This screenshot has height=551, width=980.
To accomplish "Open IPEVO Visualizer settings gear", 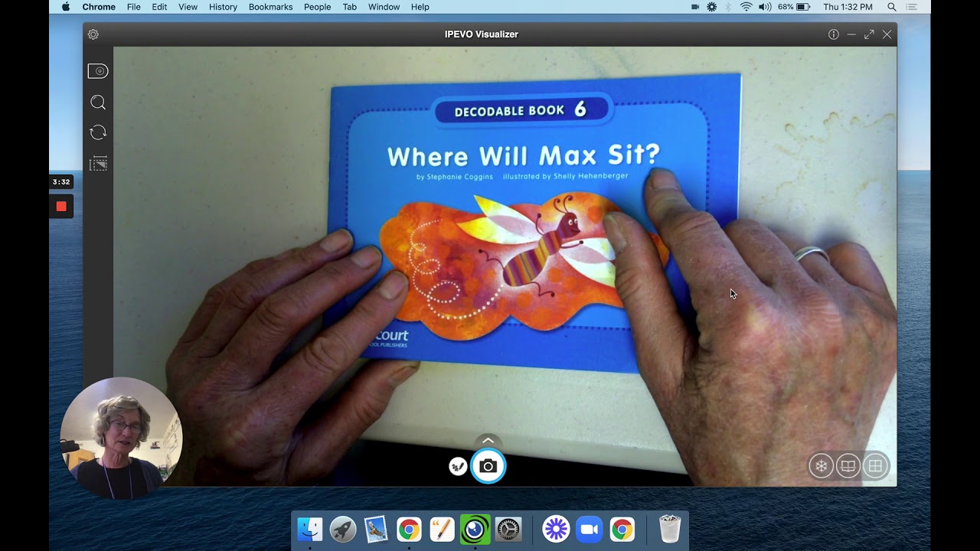I will (93, 34).
